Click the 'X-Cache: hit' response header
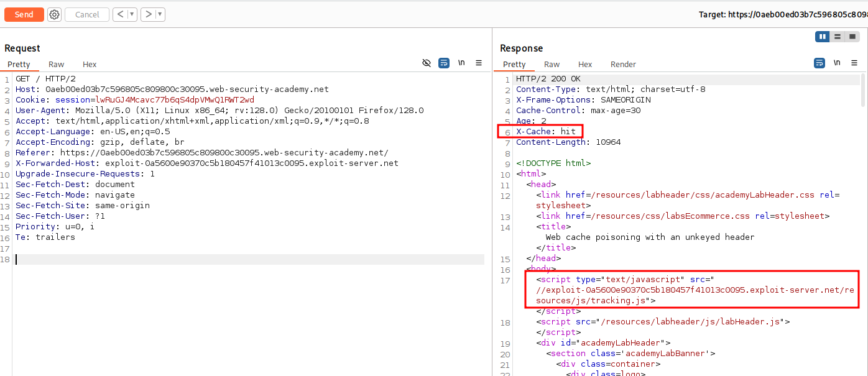 tap(546, 132)
